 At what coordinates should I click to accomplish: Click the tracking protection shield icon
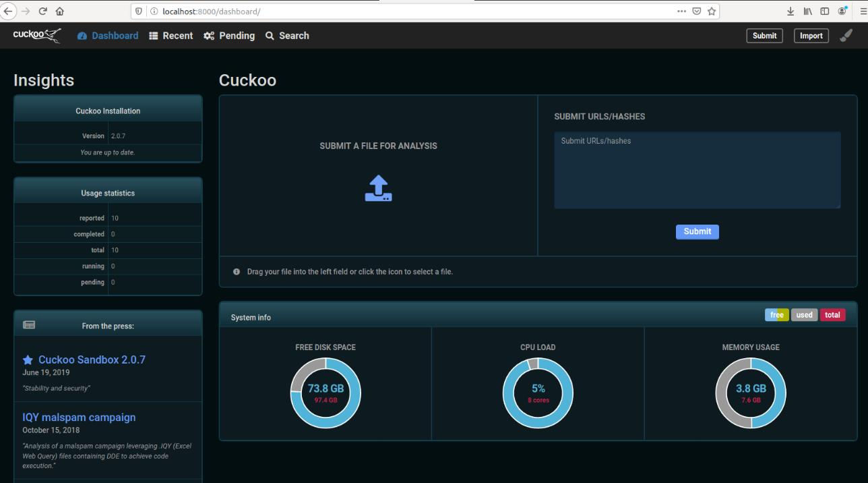pos(139,11)
